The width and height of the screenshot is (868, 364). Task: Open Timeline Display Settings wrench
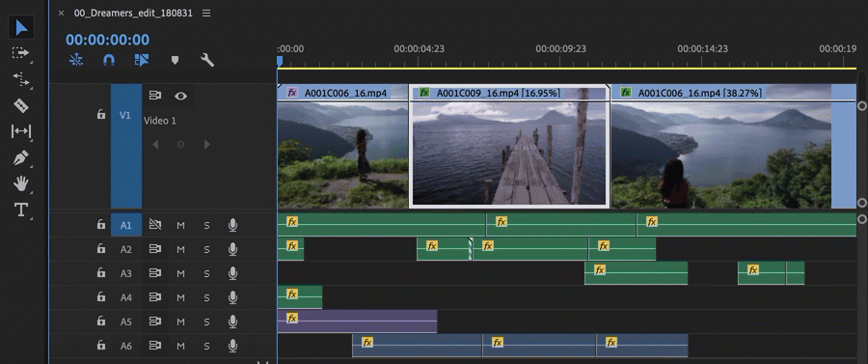(x=207, y=60)
